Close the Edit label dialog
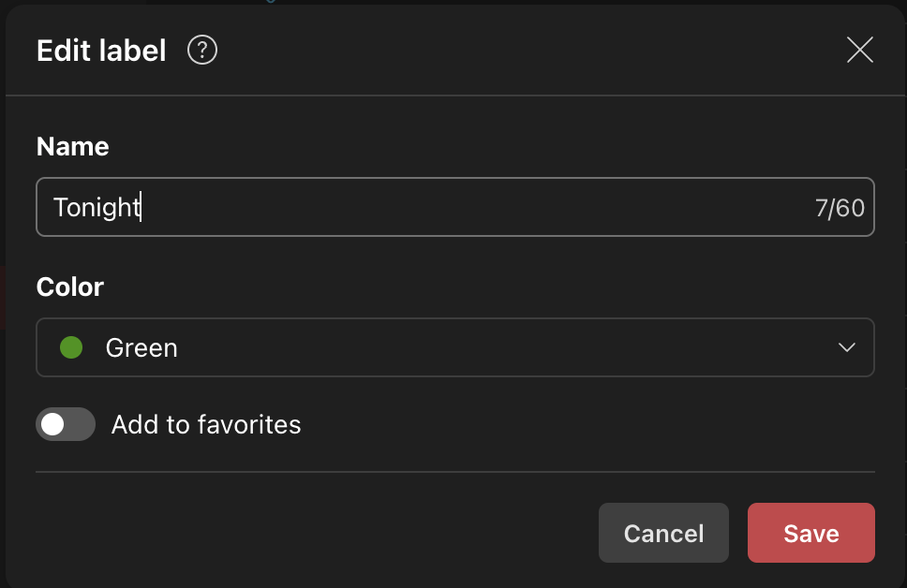The height and width of the screenshot is (588, 907). point(859,50)
